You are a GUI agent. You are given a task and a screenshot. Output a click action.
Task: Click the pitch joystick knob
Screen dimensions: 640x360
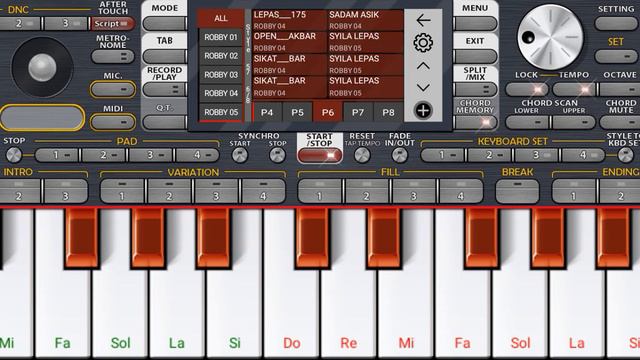pyautogui.click(x=42, y=67)
